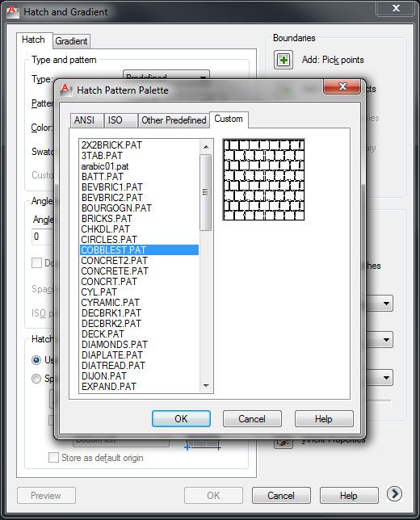Select the Use current origin radio button
420x520 pixels.
click(36, 360)
